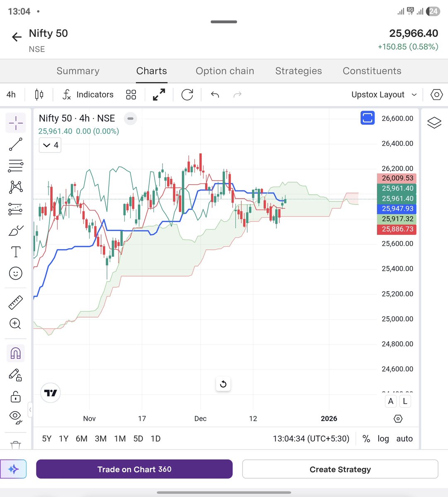Select the pattern drawing tool
Screen dimensions: 448x497
tap(16, 187)
